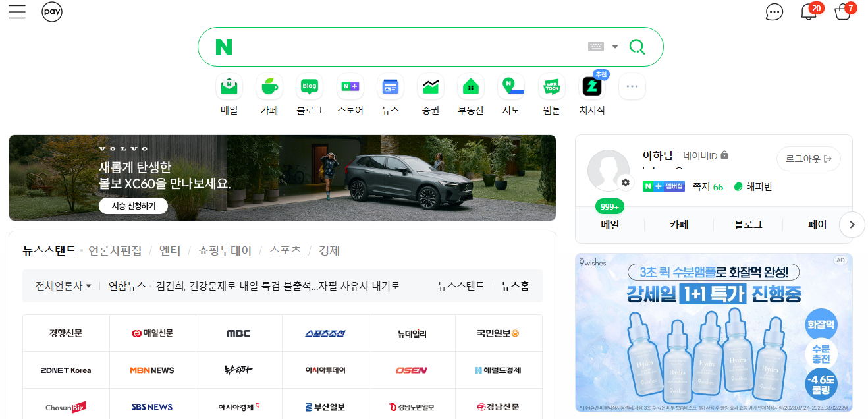The height and width of the screenshot is (419, 868).
Task: Select the 엔터 tab
Action: click(170, 250)
